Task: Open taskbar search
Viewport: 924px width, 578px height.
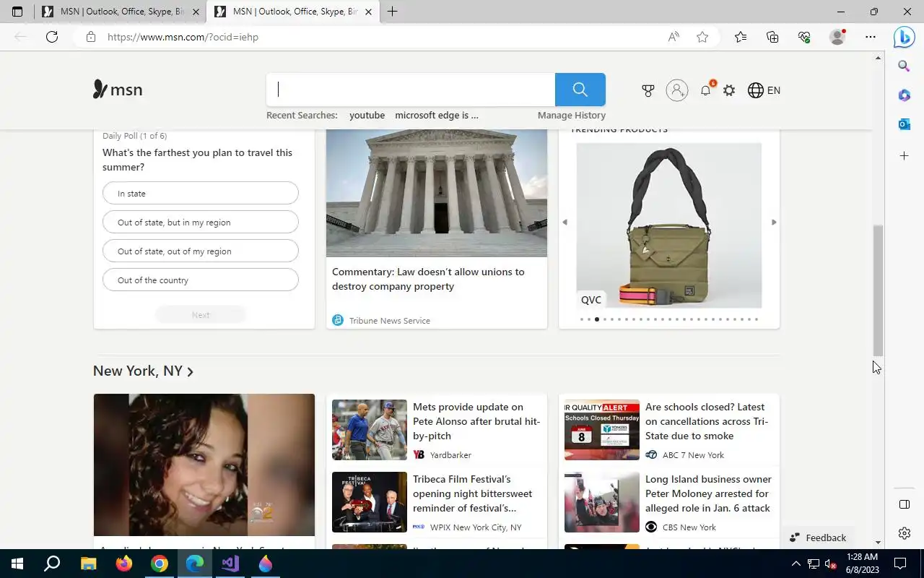Action: (52, 564)
